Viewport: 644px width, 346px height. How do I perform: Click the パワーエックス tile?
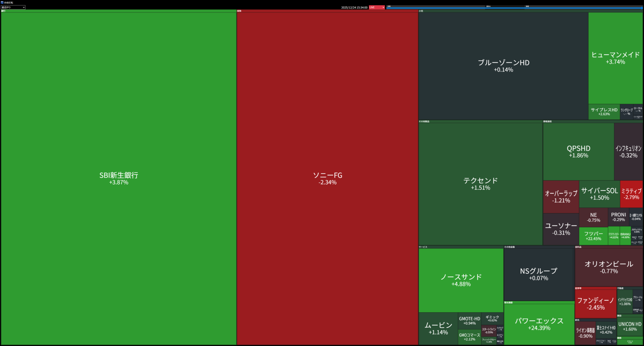[539, 324]
